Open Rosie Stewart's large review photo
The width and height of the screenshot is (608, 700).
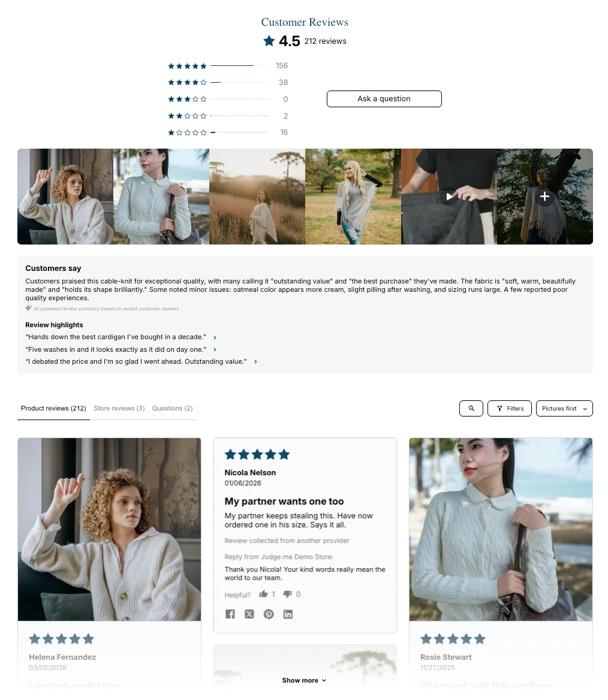pos(501,529)
